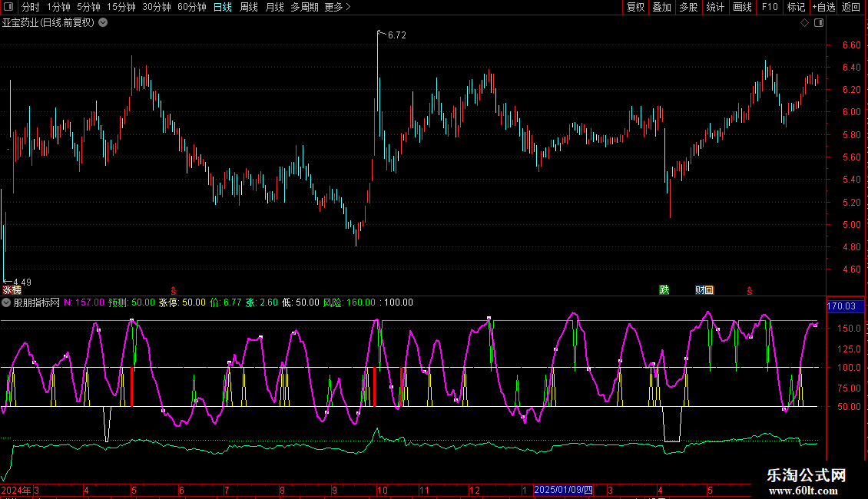868x499 pixels.
Task: Click the 复权 button
Action: click(635, 7)
